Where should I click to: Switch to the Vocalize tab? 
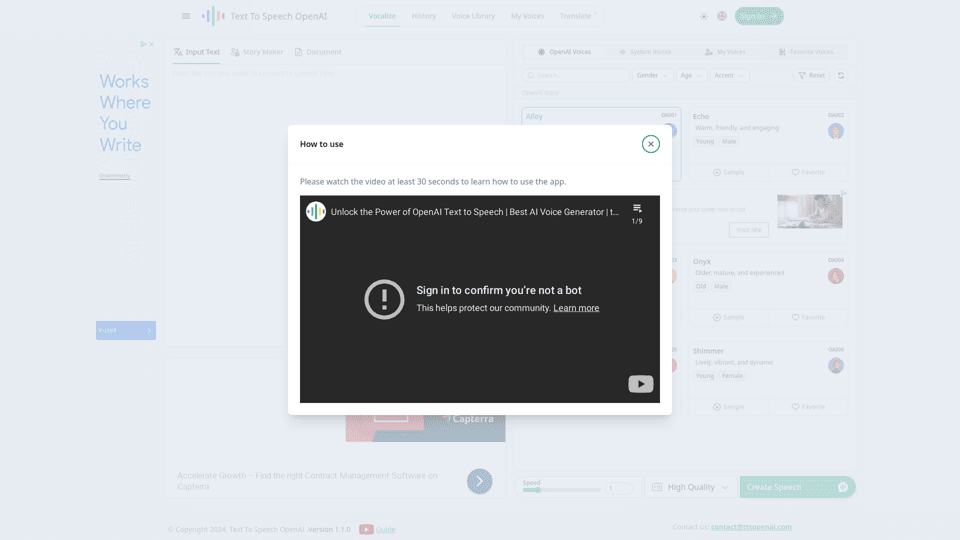(x=382, y=16)
